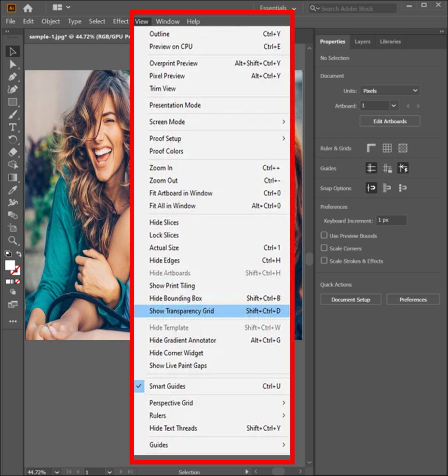Choose Zoom In from View menu

point(212,168)
